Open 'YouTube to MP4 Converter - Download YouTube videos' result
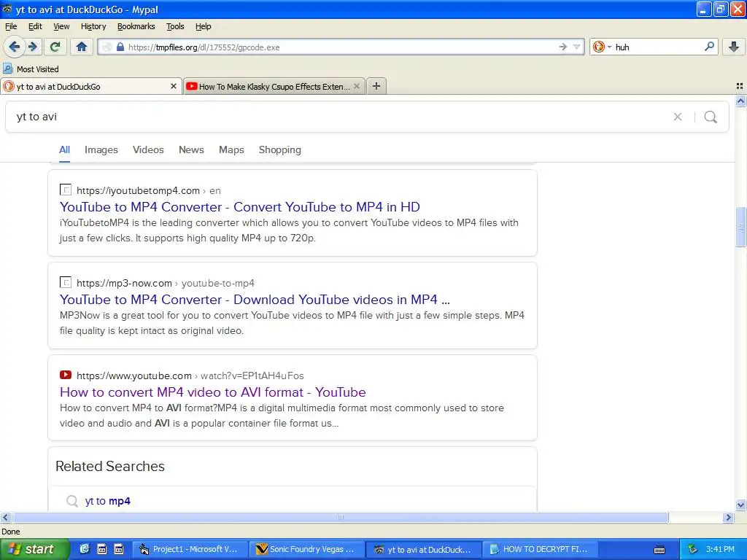This screenshot has width=747, height=560. point(255,299)
